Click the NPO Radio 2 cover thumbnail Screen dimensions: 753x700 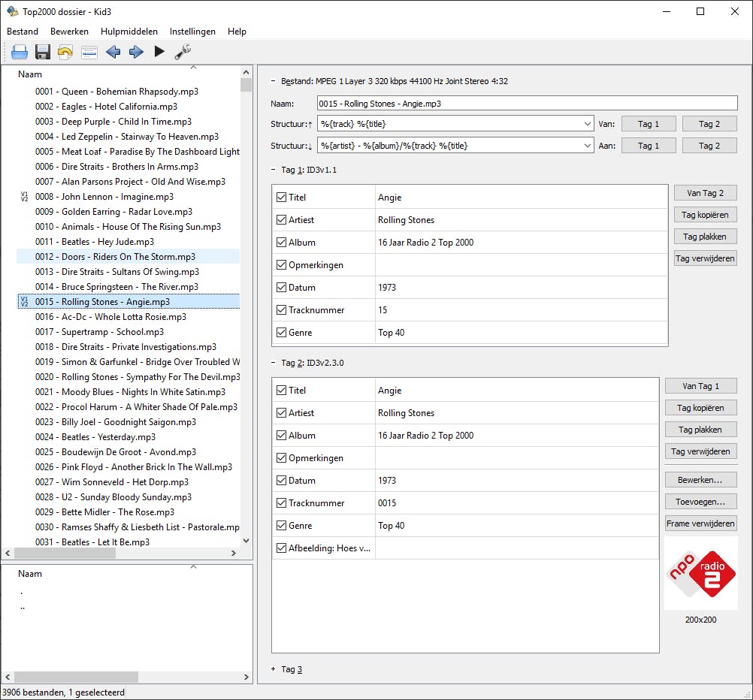[700, 573]
